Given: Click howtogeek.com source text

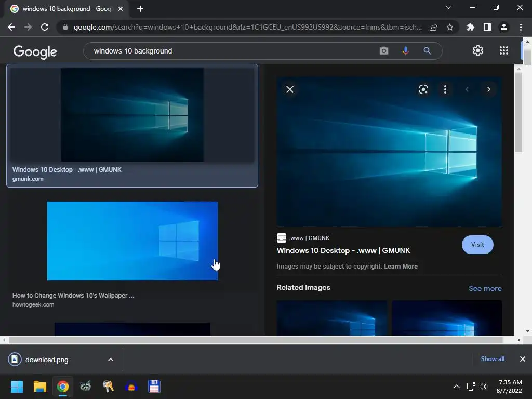Looking at the screenshot, I should tap(33, 304).
